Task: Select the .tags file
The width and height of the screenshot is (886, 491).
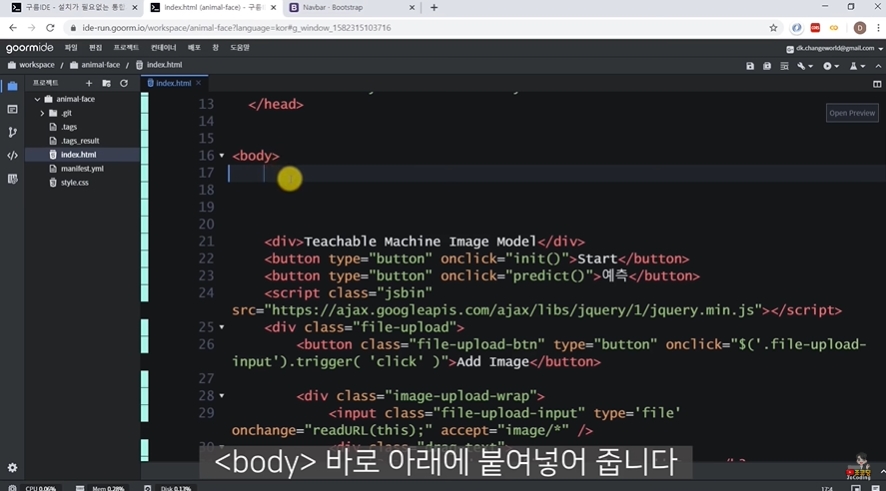Action: [x=69, y=127]
